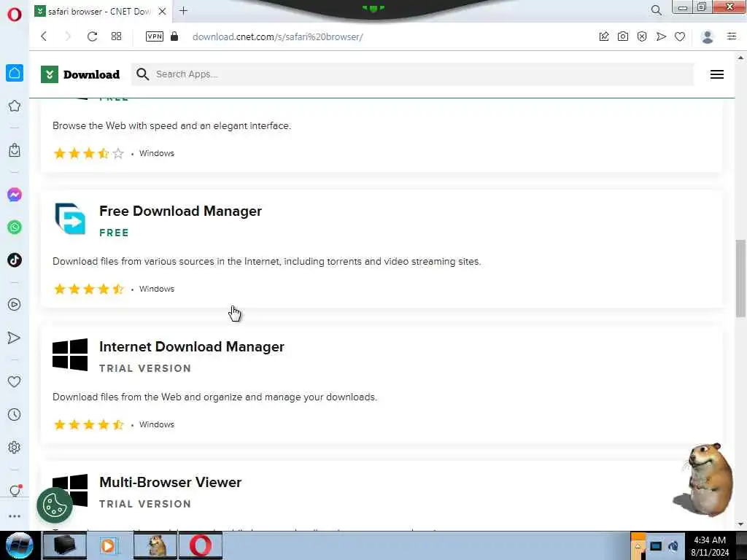This screenshot has height=560, width=747.
Task: Open History clock in sidebar
Action: 15,414
